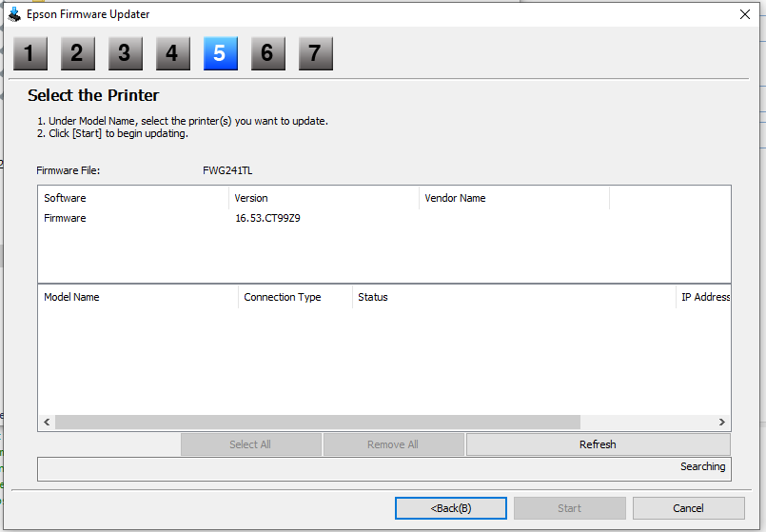This screenshot has width=766, height=532.
Task: Click the horizontal scrollbar thumb
Action: click(318, 423)
